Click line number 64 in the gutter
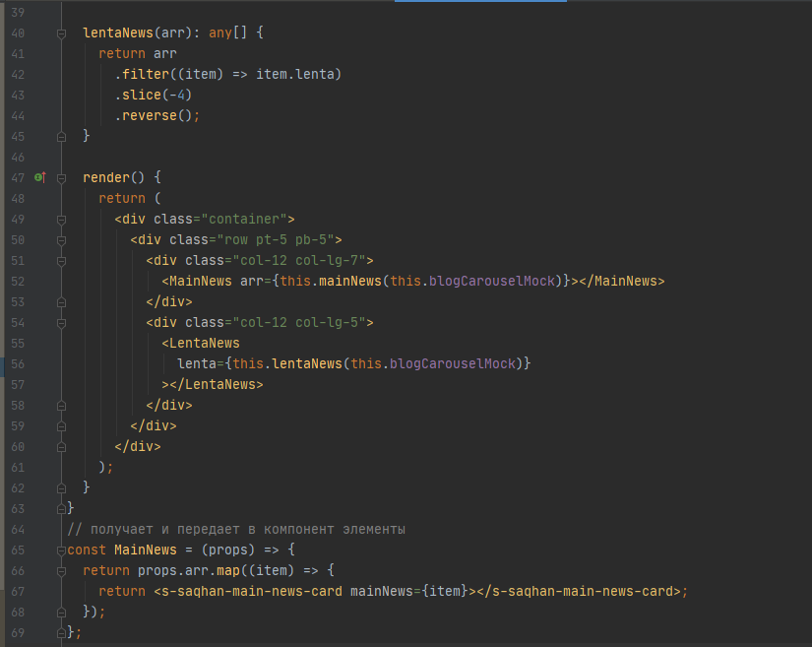Image resolution: width=812 pixels, height=647 pixels. pos(18,530)
